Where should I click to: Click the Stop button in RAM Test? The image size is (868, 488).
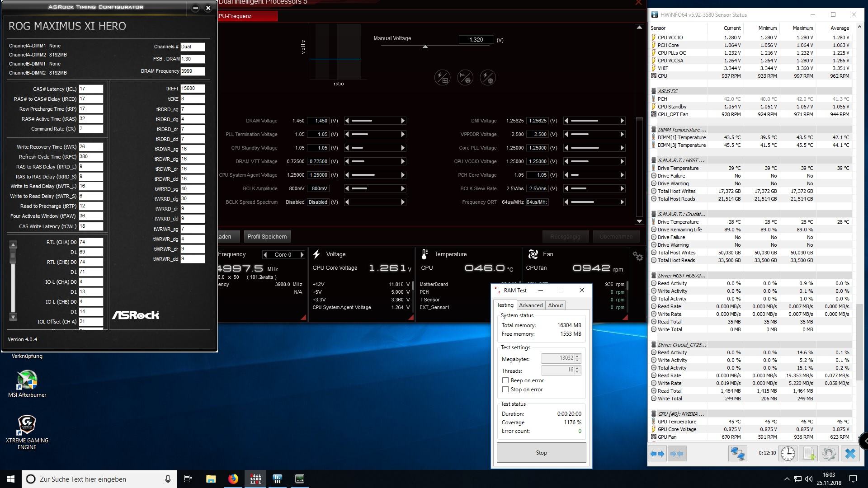(541, 453)
